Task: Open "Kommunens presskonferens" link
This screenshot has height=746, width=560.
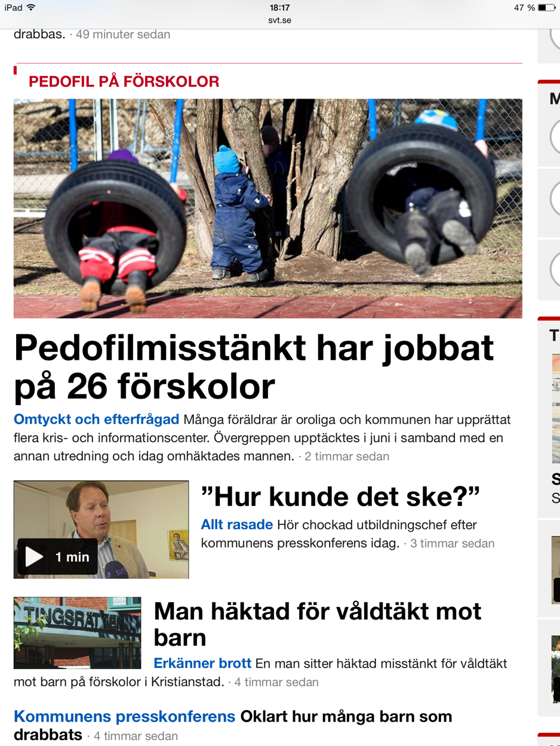Action: pos(124,716)
